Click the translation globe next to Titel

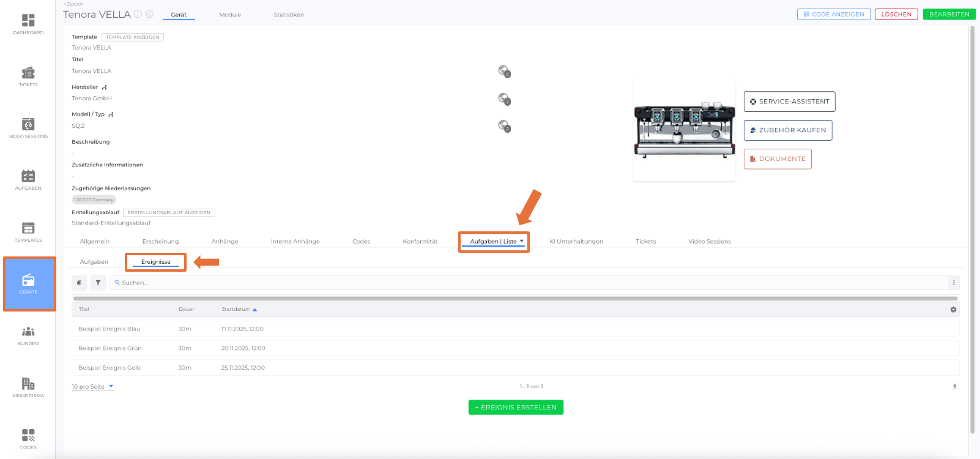click(x=503, y=72)
